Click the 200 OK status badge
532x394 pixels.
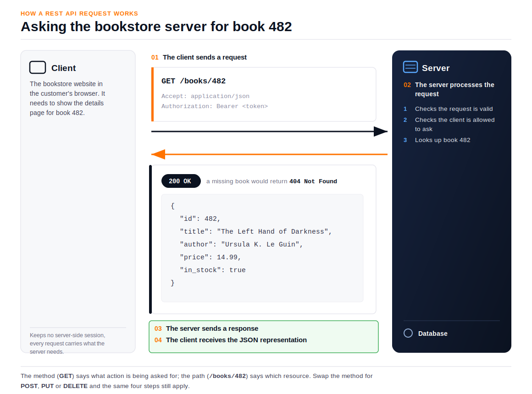(181, 181)
